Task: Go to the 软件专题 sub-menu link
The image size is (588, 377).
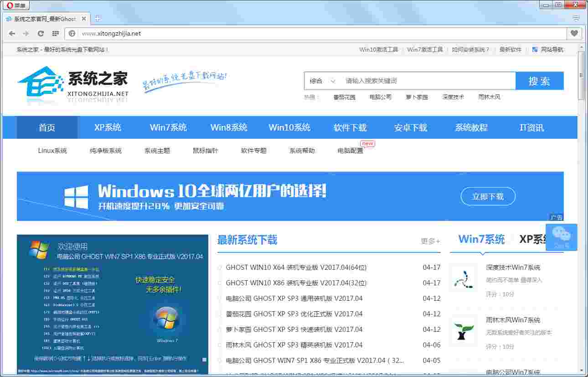Action: 254,151
